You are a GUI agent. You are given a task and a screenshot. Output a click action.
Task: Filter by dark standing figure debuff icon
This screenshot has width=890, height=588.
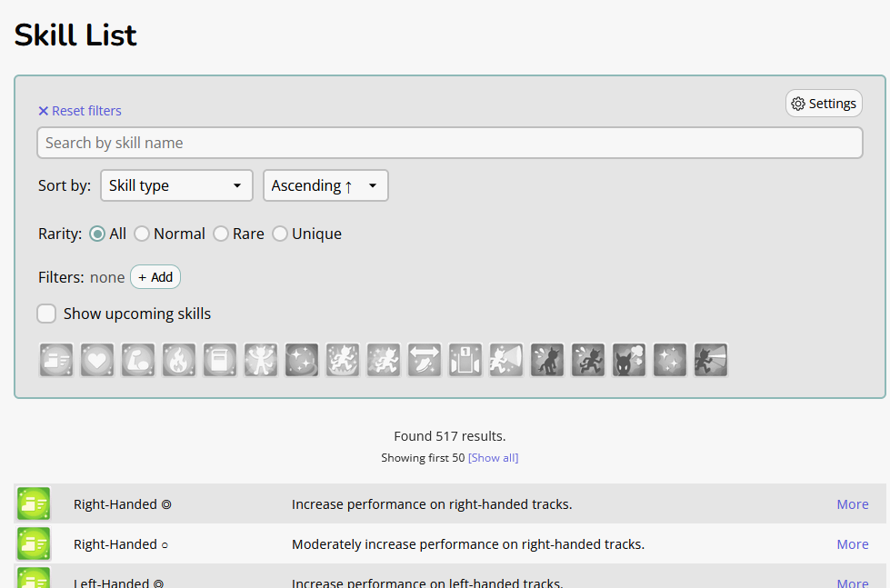click(x=546, y=360)
